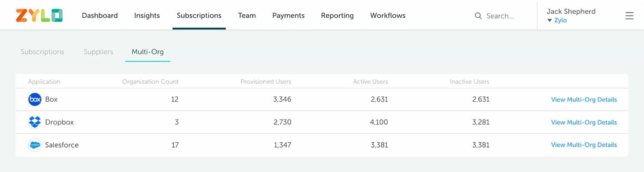Click Box provisioned users 3,346
The image size is (644, 172).
click(x=282, y=99)
